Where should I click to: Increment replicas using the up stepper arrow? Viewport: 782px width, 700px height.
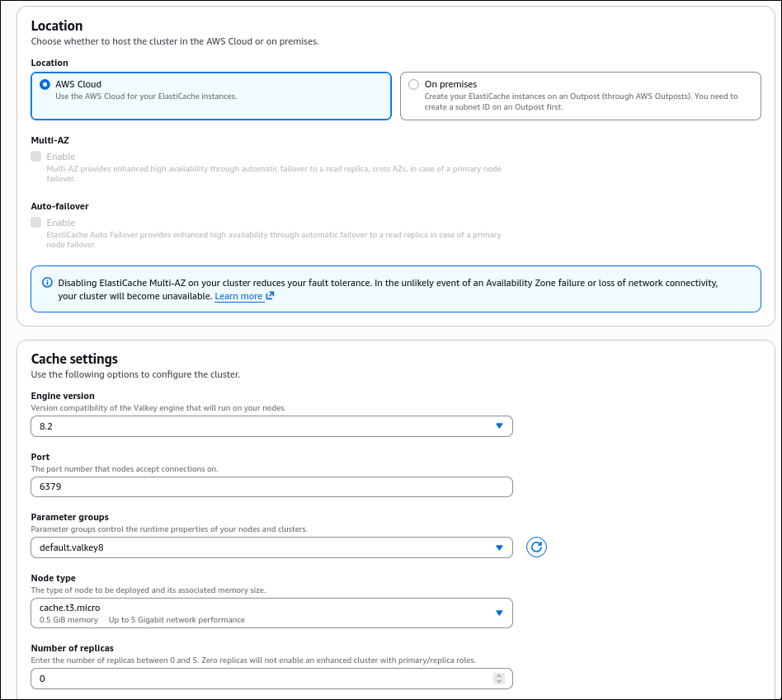coord(498,674)
